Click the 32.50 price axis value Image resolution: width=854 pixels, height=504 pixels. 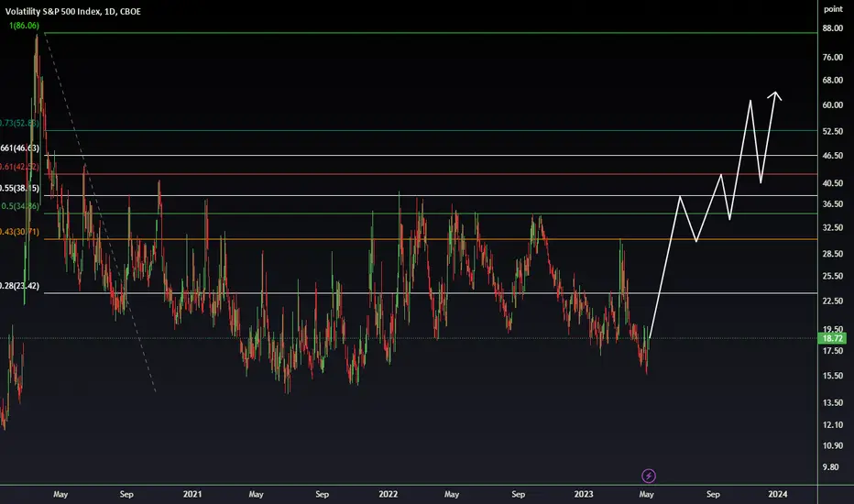pos(832,227)
